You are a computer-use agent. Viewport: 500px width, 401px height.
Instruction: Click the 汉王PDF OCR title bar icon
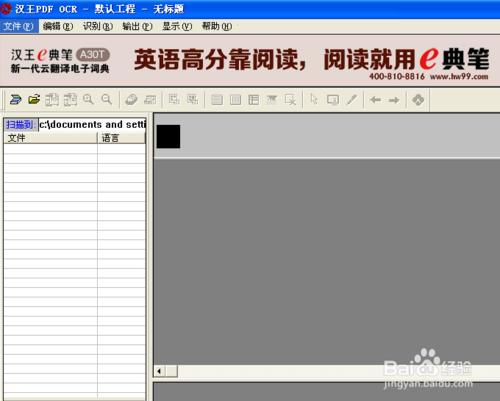tap(6, 9)
